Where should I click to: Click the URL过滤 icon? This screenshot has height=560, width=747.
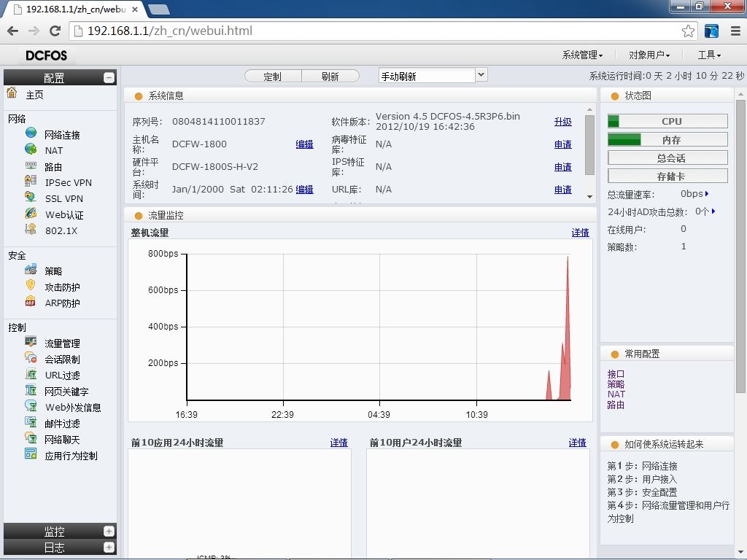pos(31,374)
